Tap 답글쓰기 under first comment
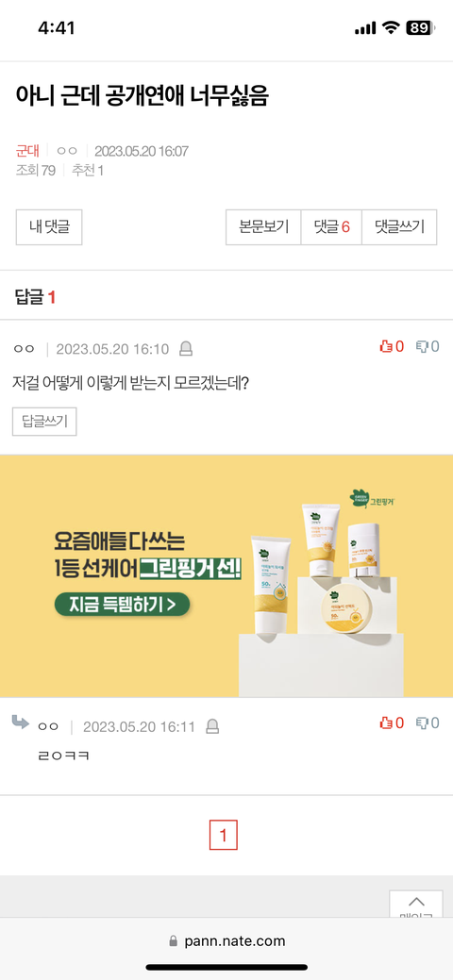Viewport: 453px width, 980px height. coord(44,421)
